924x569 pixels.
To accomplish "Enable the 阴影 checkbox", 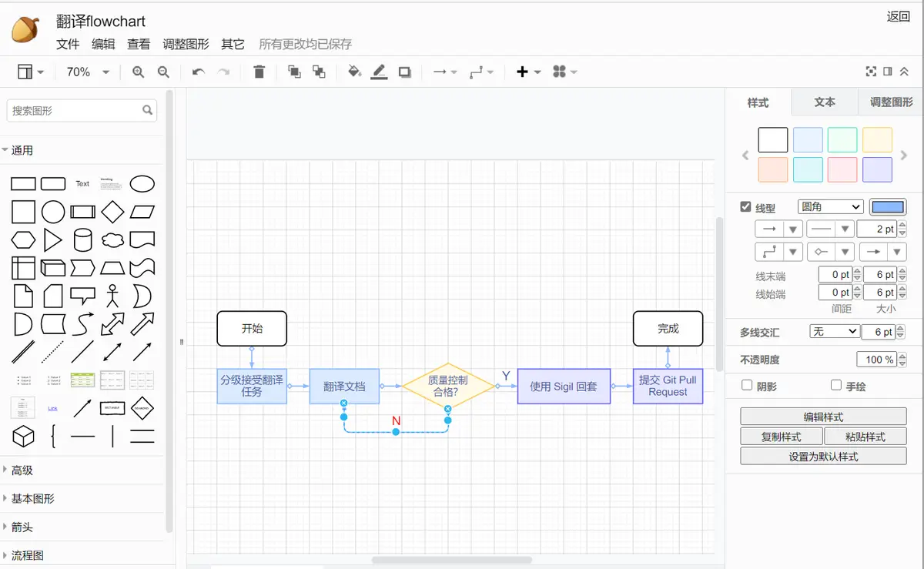I will tap(746, 385).
